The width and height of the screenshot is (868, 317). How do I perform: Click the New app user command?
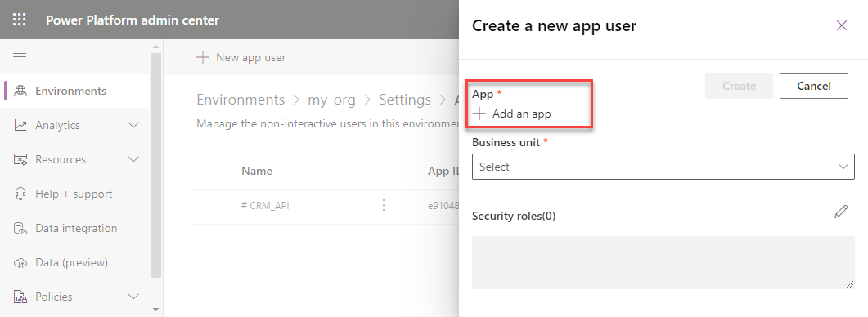pyautogui.click(x=241, y=57)
